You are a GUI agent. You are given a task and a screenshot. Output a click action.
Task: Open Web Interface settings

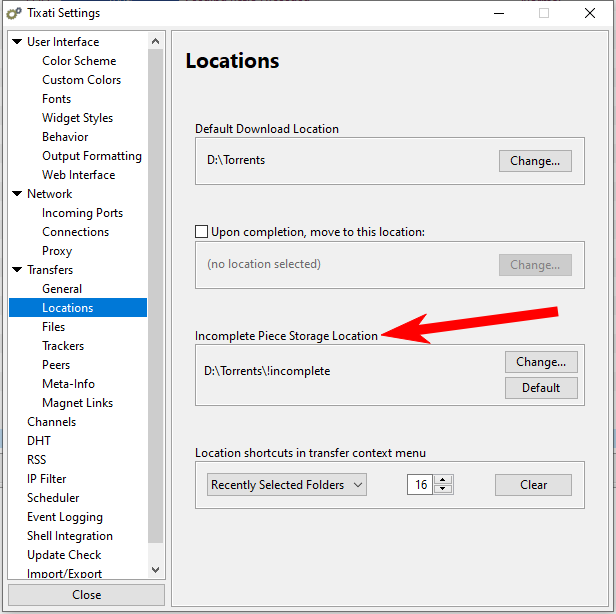[79, 175]
